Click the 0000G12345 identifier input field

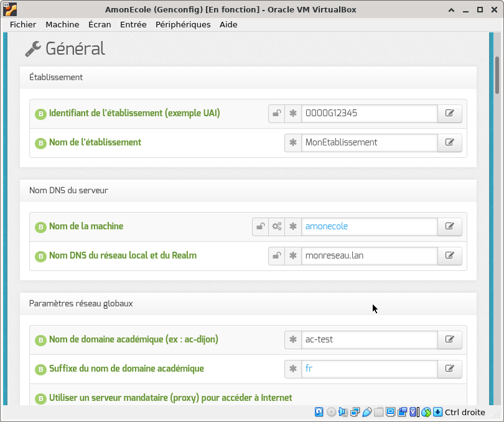370,113
